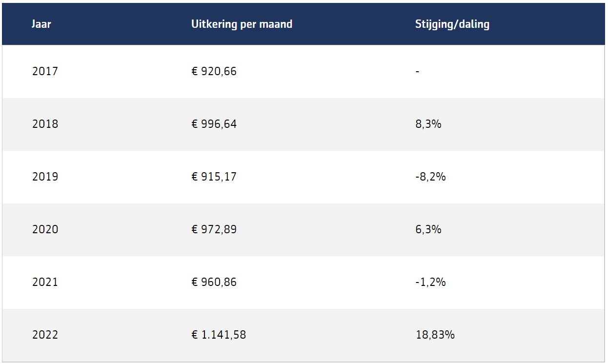Click the € 996,64 payout value
This screenshot has height=364, width=608.
(x=214, y=124)
